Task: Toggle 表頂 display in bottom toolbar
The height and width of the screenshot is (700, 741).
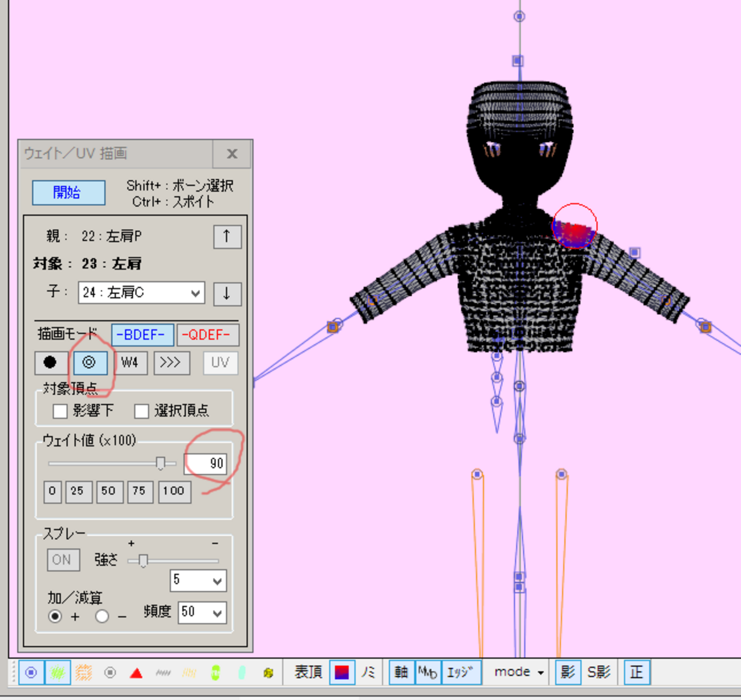Action: point(308,673)
